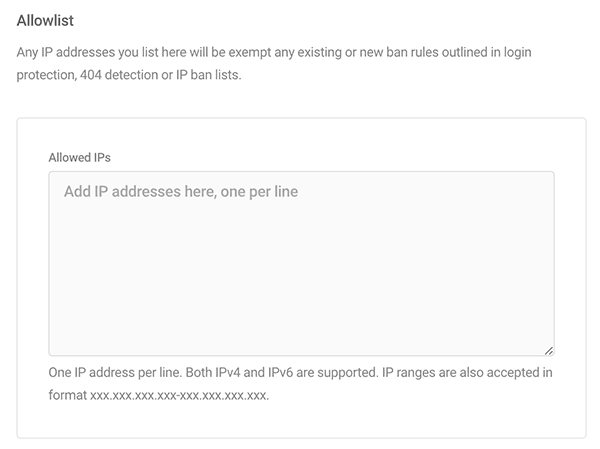The width and height of the screenshot is (600, 449).
Task: Click the blank card area below helper text
Action: (301, 419)
